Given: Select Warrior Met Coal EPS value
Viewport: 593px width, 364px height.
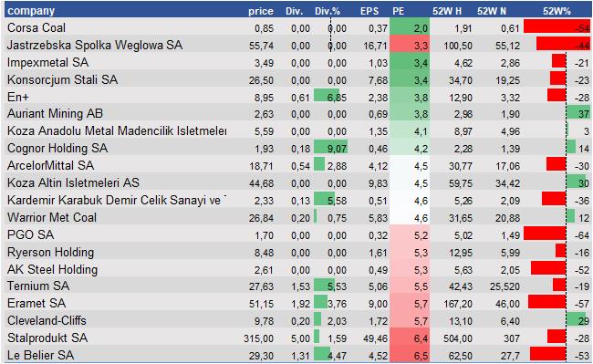Looking at the screenshot, I should (x=379, y=218).
